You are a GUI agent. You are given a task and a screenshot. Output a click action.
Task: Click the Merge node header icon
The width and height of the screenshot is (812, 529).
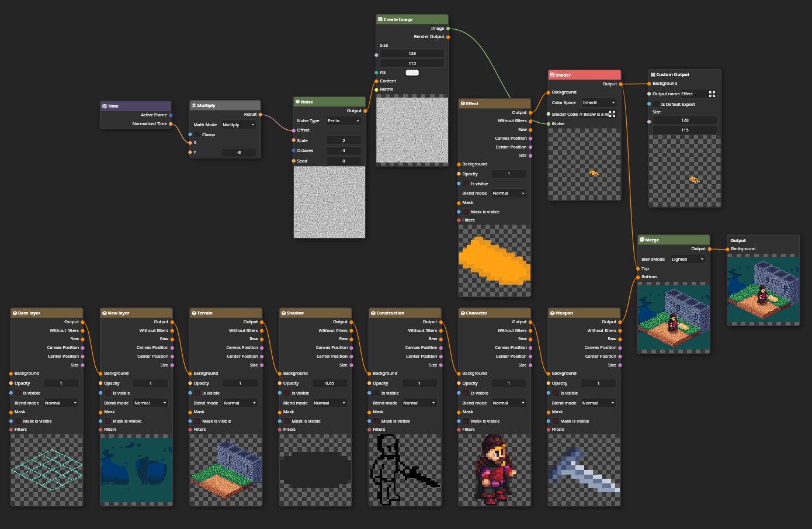click(641, 240)
